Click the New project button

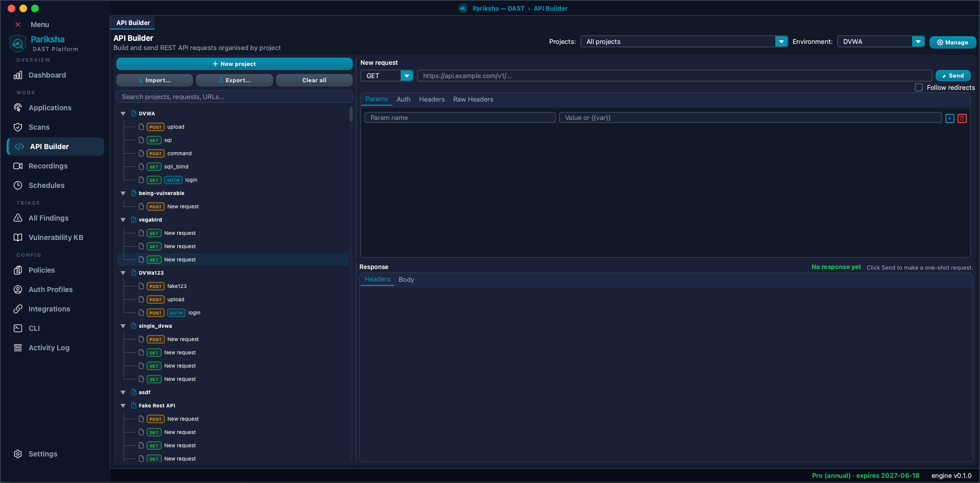234,64
